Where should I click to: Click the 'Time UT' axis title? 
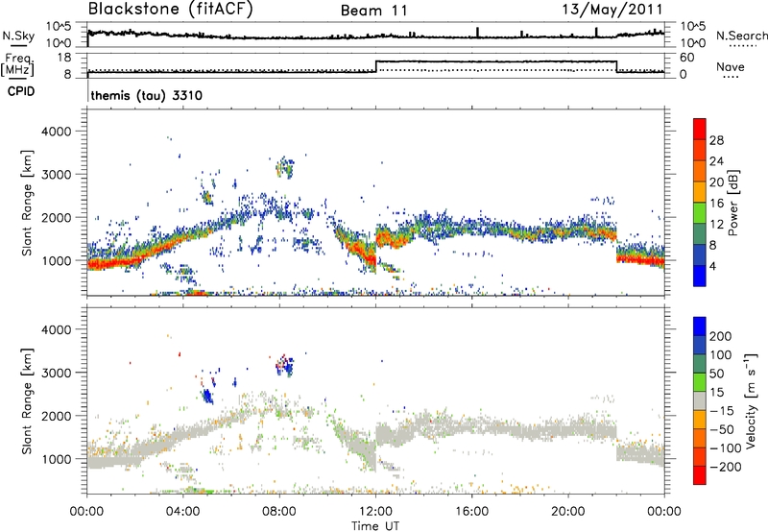tap(375, 526)
